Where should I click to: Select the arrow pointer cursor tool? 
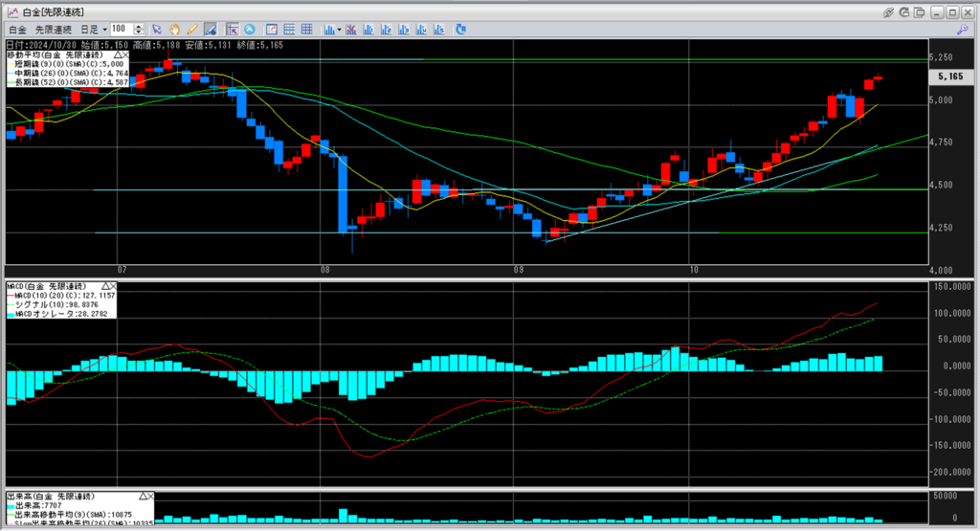pyautogui.click(x=158, y=30)
